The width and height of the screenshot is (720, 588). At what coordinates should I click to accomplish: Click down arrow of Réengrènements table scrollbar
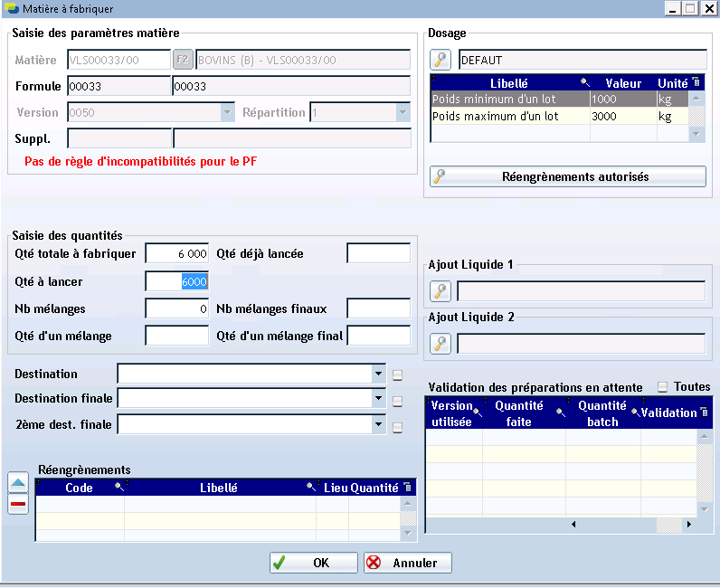click(408, 533)
